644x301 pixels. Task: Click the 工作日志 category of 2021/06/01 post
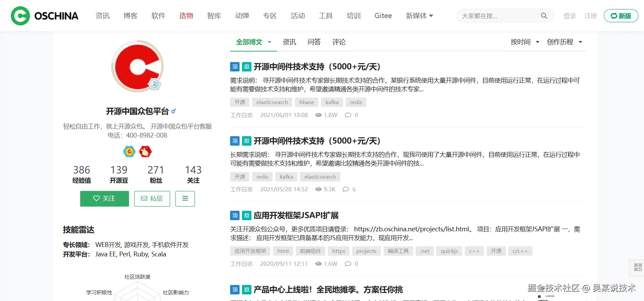coord(241,115)
